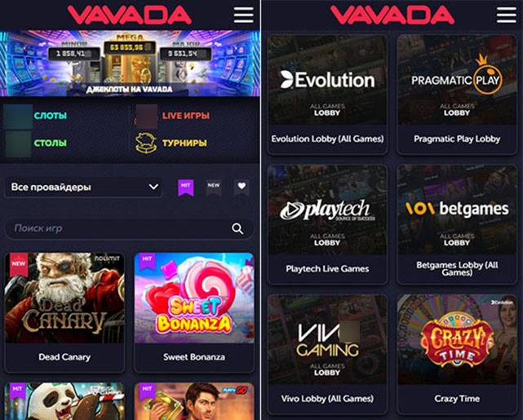Toggle the HIT games filter
The width and height of the screenshot is (523, 420).
(x=186, y=188)
